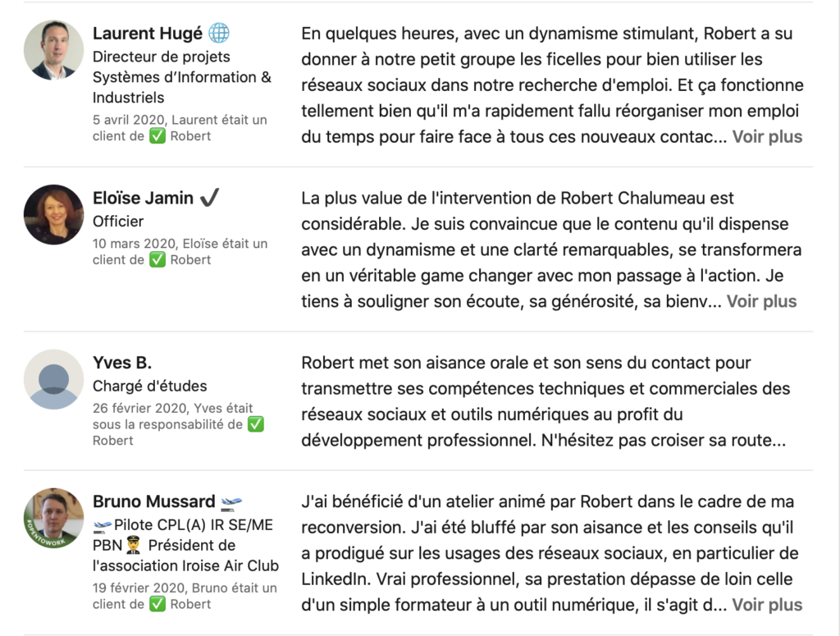Click Laurent Hugé's profile photo
Viewport: 840px width, 636px height.
[x=53, y=50]
